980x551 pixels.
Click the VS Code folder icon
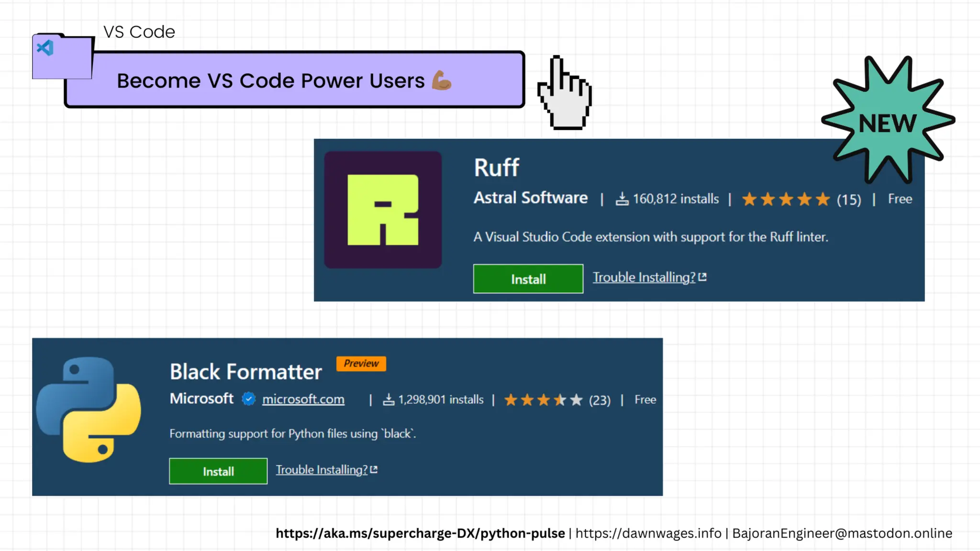[x=62, y=56]
